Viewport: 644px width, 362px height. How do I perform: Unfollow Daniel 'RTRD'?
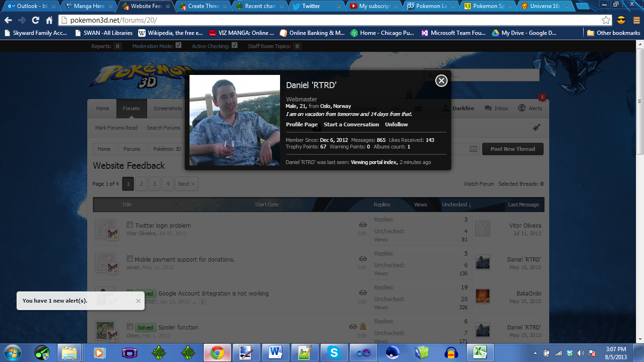tap(396, 124)
